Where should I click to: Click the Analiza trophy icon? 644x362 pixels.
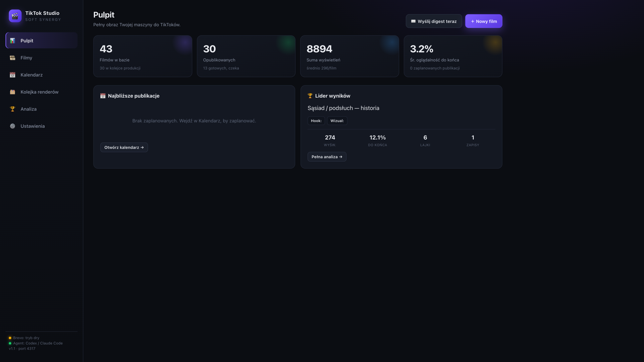point(12,109)
